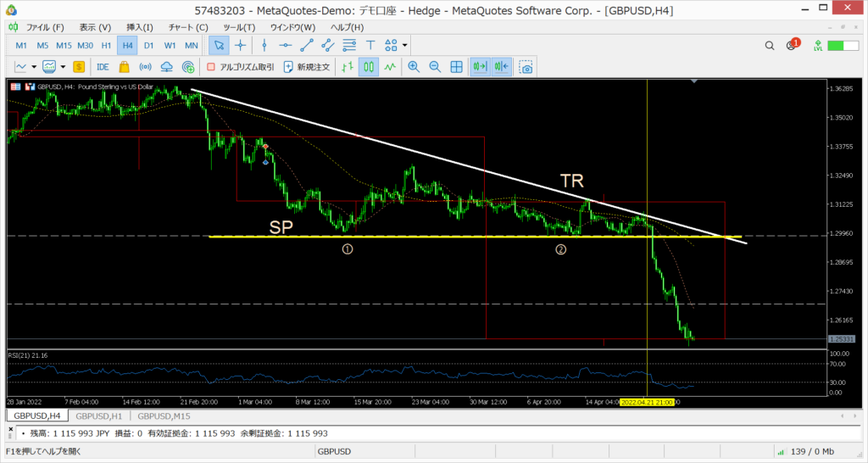Open the MetaEditor IDE

coord(103,66)
